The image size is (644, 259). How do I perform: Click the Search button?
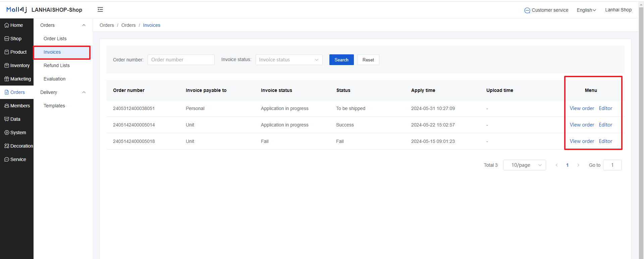341,60
